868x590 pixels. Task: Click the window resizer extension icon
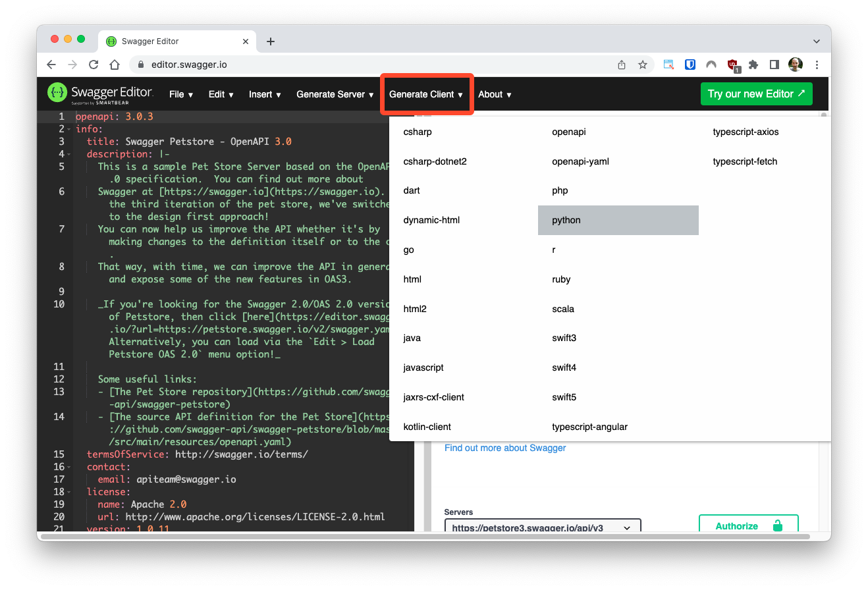pyautogui.click(x=668, y=65)
